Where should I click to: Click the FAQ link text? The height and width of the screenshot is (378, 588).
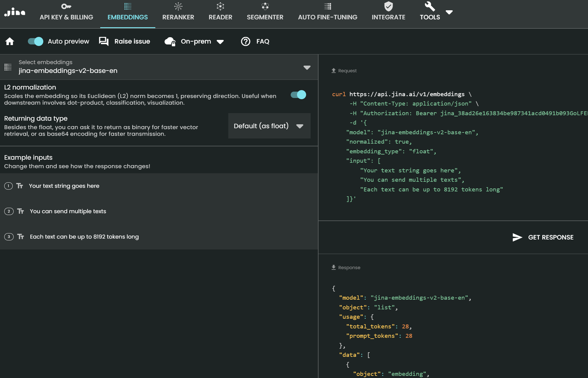(263, 41)
